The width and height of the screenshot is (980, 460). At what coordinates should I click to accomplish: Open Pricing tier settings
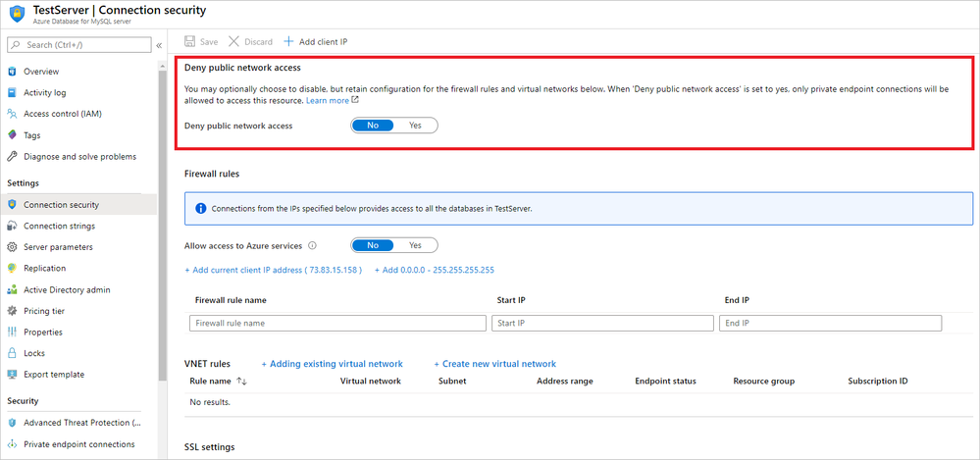tap(44, 311)
